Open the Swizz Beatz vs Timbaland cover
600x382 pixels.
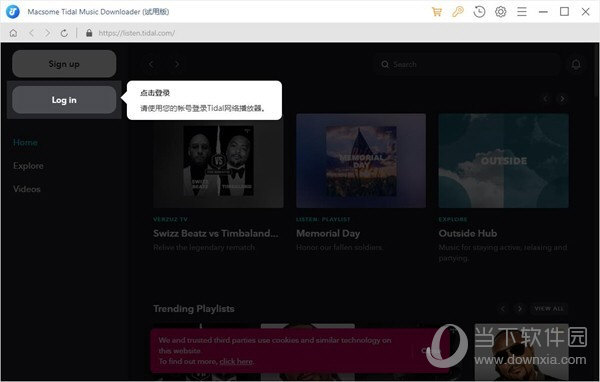[x=218, y=161]
